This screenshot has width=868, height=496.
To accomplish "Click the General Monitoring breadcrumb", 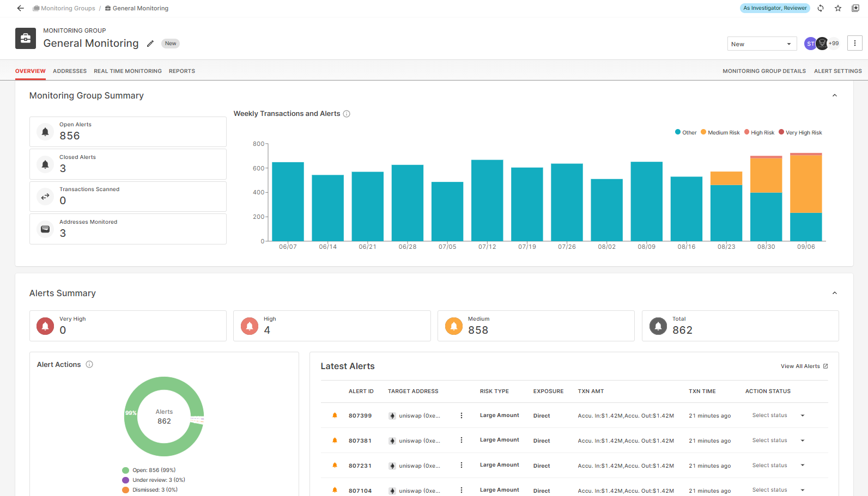I will coord(137,8).
